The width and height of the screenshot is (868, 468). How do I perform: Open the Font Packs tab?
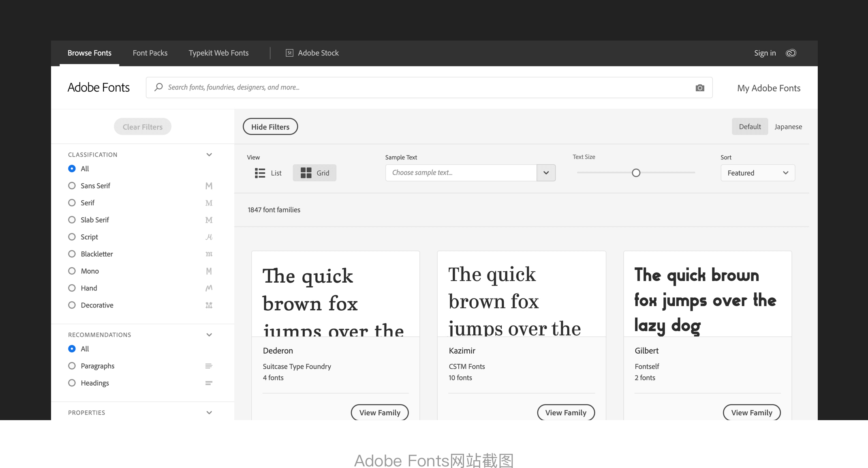150,53
